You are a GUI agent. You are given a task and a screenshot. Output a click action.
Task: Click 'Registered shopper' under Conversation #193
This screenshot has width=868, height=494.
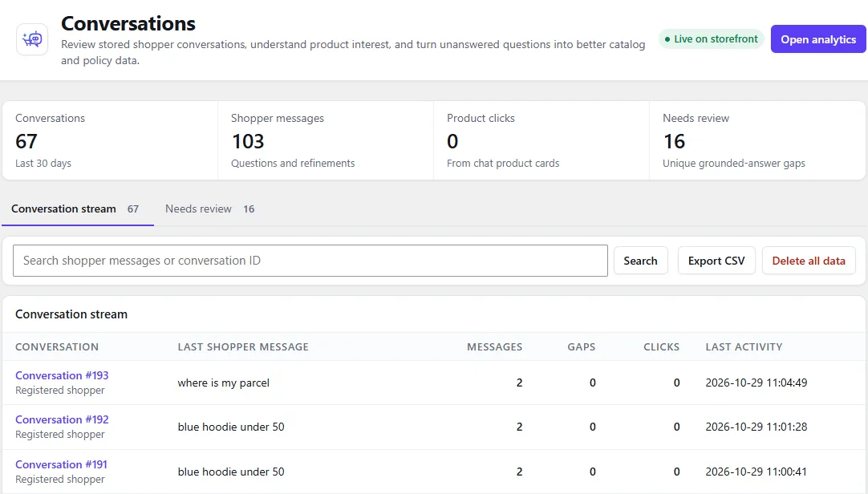60,390
